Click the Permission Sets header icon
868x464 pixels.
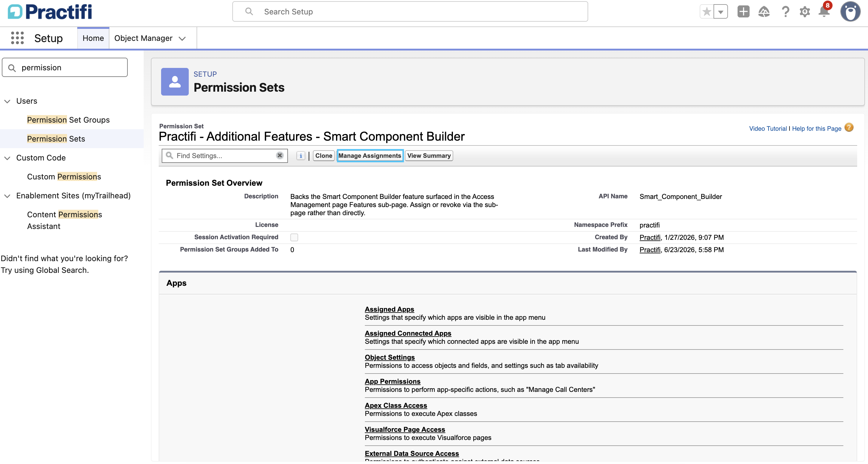click(175, 82)
